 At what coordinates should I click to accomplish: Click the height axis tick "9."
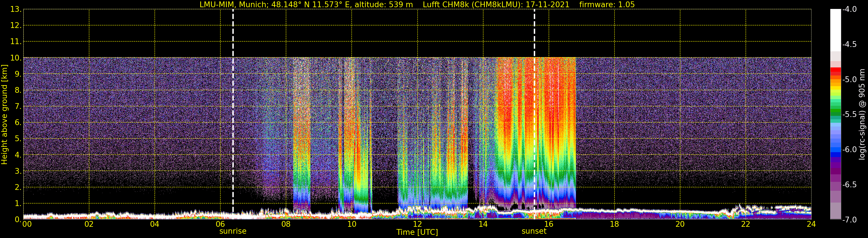[18, 74]
